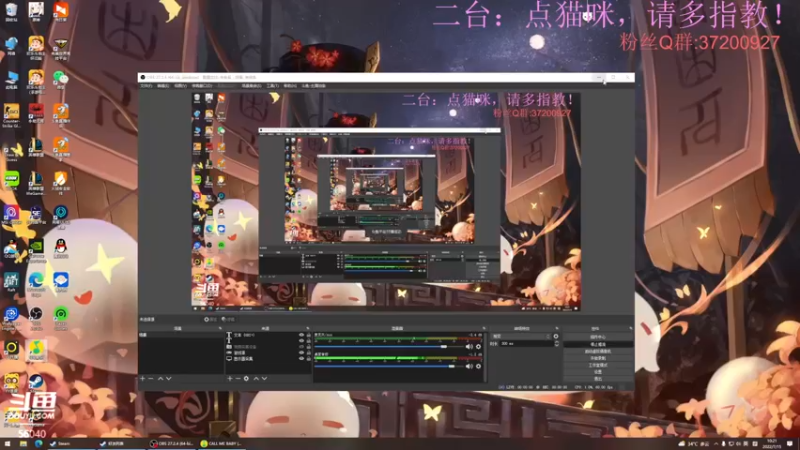Click the 工作室模式 studio mode button
Image resolution: width=800 pixels, height=450 pixels.
point(598,365)
